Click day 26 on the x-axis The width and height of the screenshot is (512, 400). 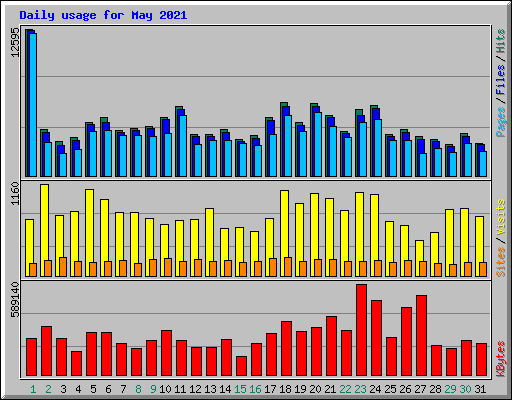[x=405, y=389]
